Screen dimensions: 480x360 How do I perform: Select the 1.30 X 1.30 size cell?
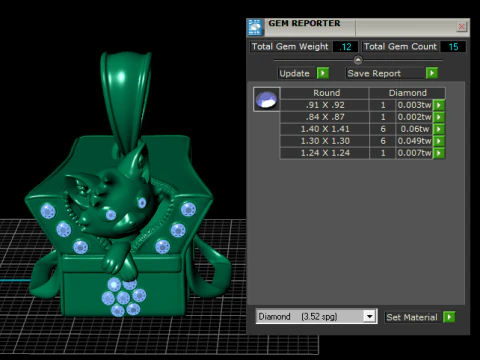(325, 141)
